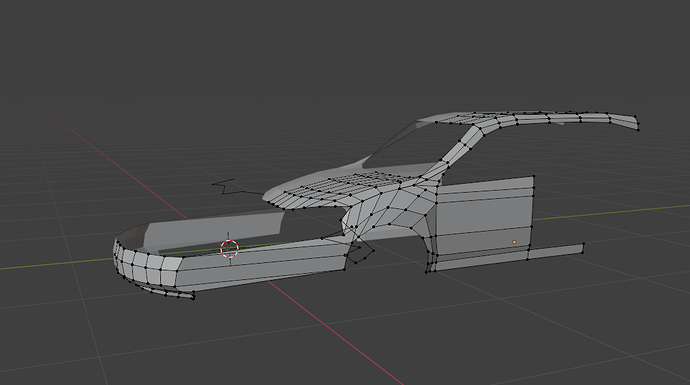This screenshot has height=385, width=690.
Task: Select the orange object origin dot
Action: (x=514, y=242)
